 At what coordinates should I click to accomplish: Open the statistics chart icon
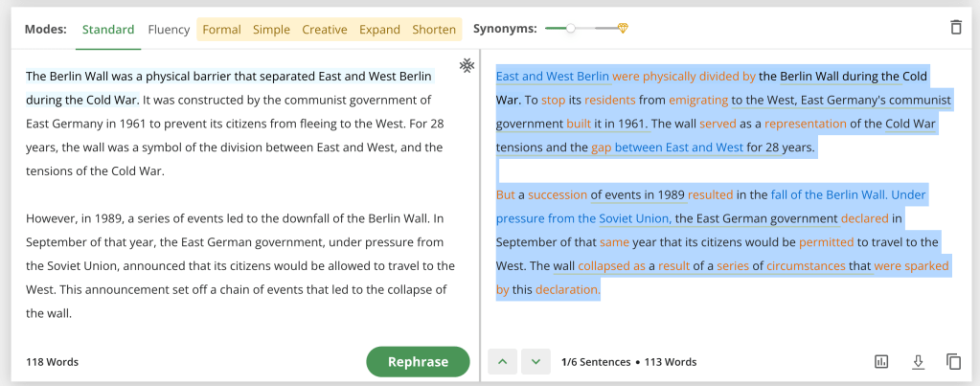point(882,361)
